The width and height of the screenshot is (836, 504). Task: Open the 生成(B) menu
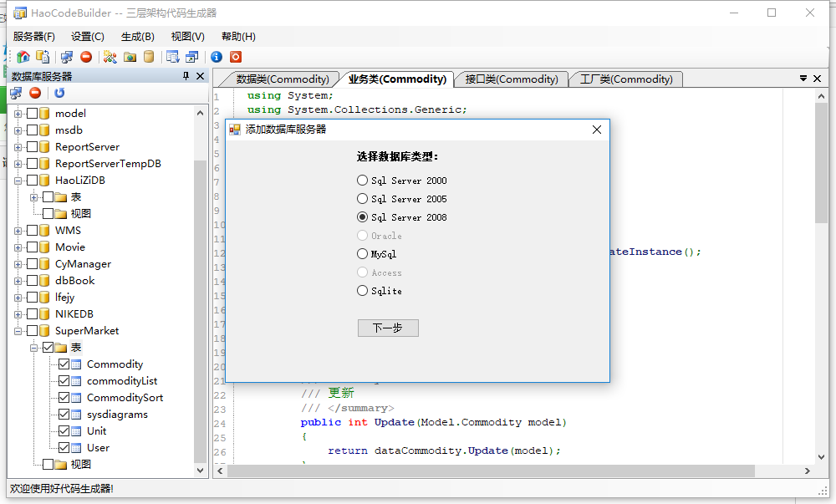pyautogui.click(x=138, y=36)
